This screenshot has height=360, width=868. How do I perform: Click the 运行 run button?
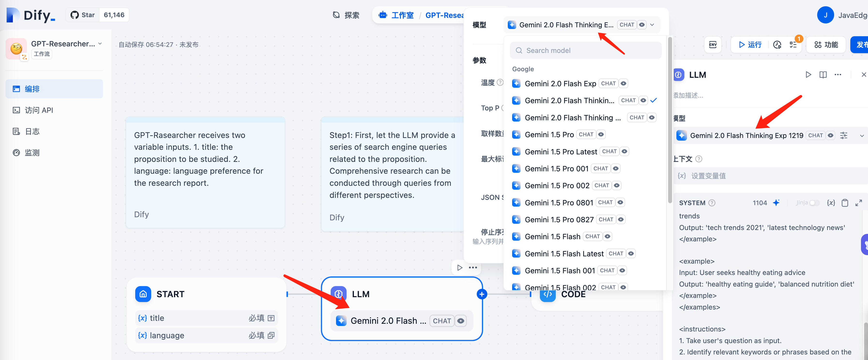tap(750, 45)
